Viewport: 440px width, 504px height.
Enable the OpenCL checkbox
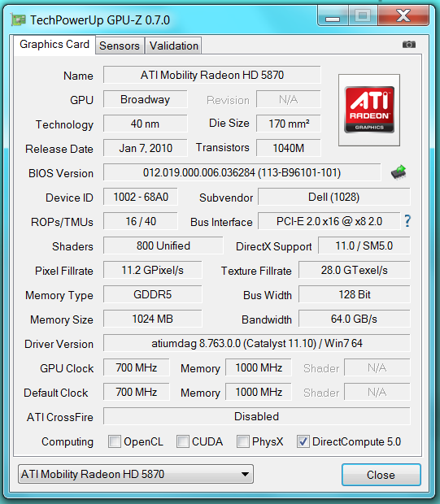click(115, 441)
